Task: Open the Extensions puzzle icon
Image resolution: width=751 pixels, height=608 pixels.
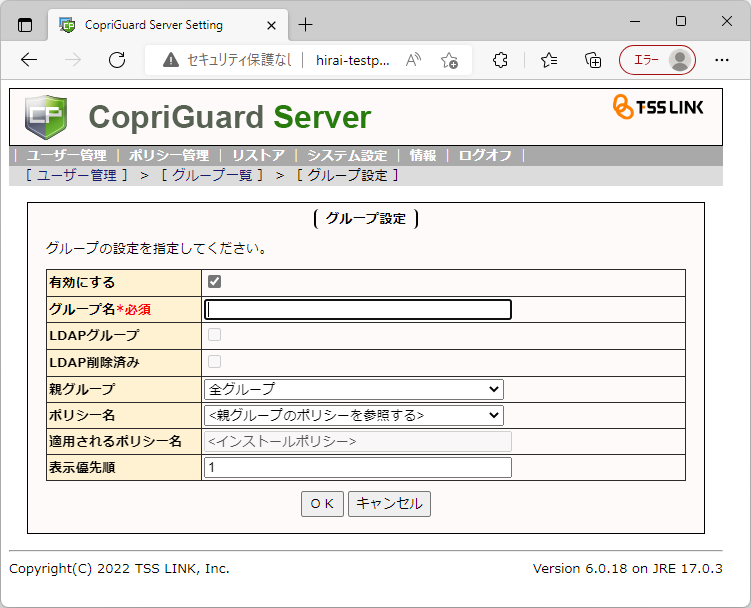Action: tap(501, 60)
